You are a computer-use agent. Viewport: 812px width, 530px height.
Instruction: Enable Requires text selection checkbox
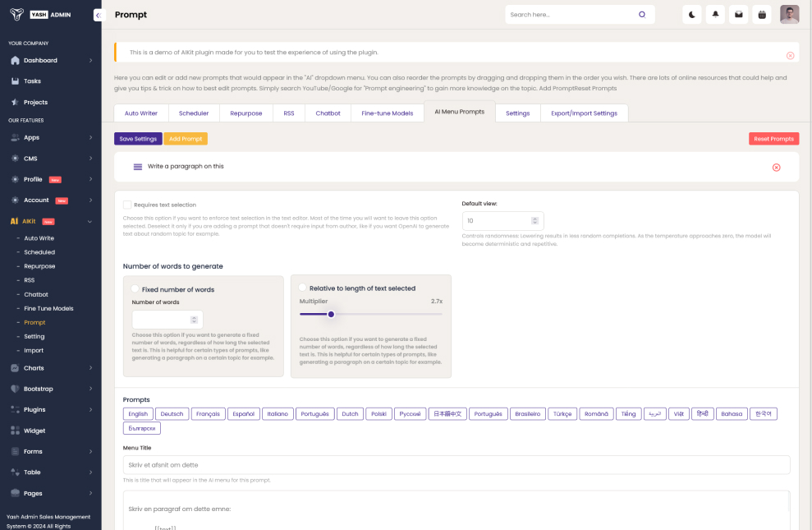127,205
